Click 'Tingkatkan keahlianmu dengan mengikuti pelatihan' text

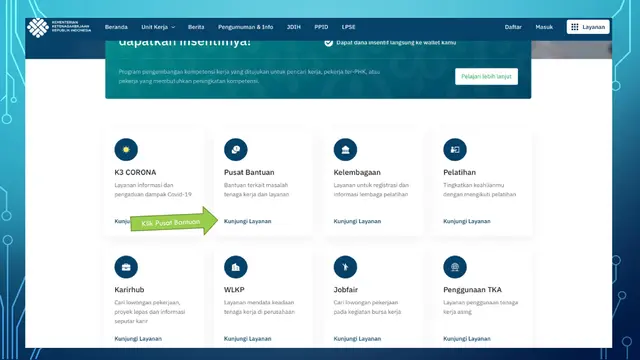[480, 190]
